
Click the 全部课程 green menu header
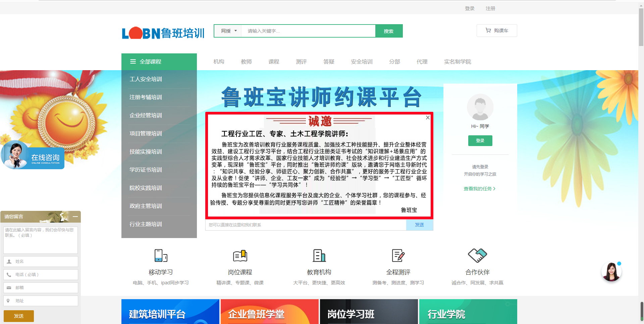159,62
